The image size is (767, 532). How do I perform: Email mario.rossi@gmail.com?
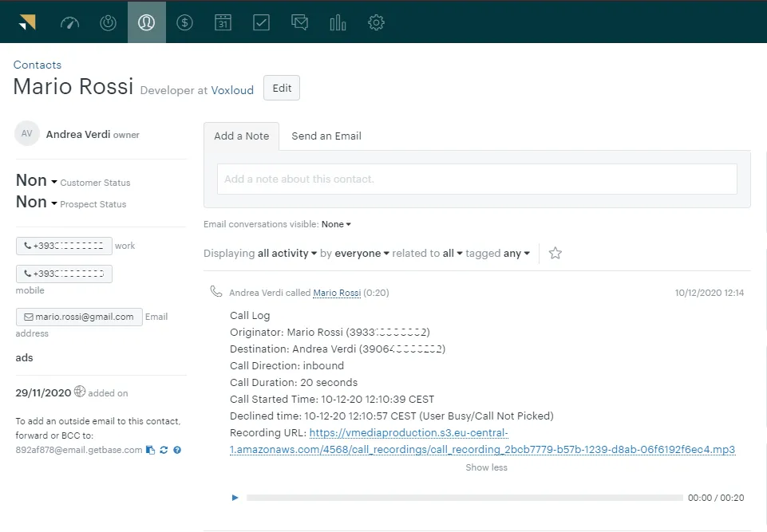79,317
